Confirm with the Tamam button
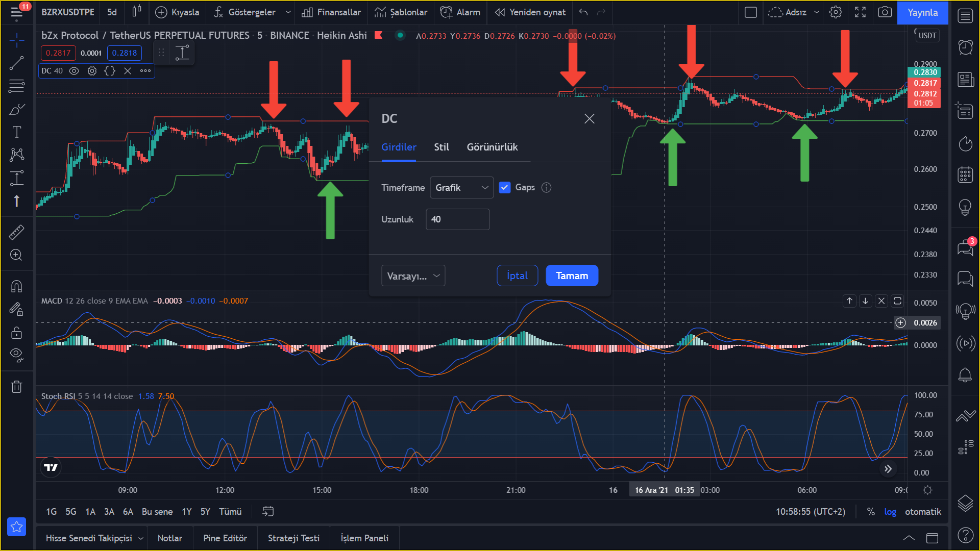 coord(572,275)
